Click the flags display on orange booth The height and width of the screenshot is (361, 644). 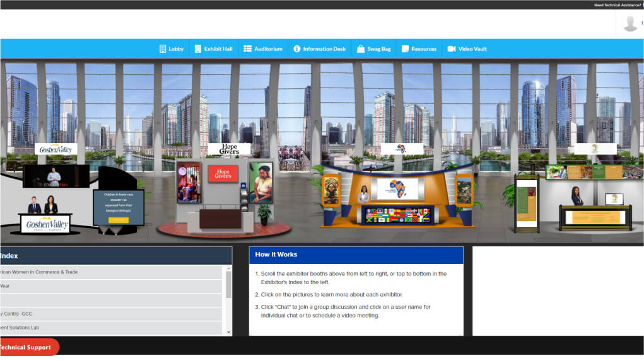[x=397, y=215]
